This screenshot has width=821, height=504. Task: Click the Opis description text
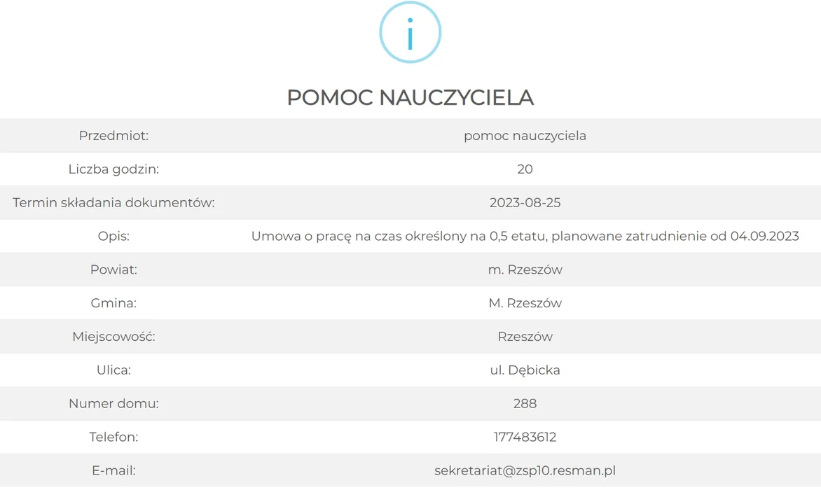[x=525, y=236]
